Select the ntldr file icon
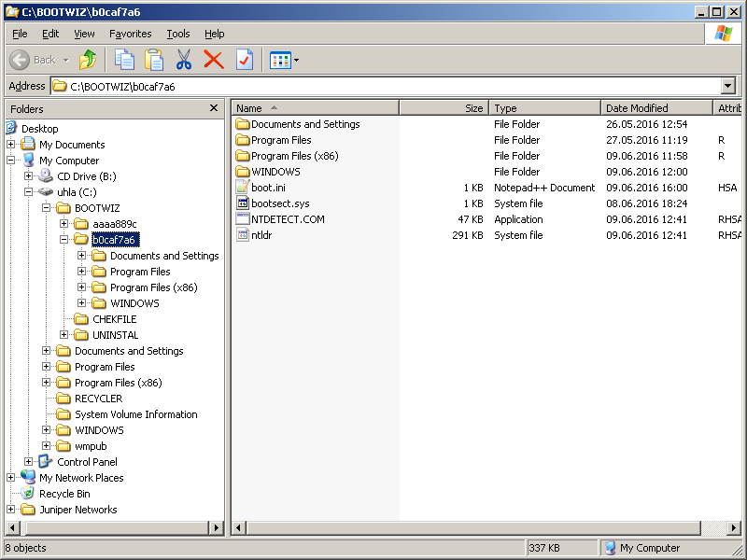The image size is (747, 560). click(x=243, y=235)
